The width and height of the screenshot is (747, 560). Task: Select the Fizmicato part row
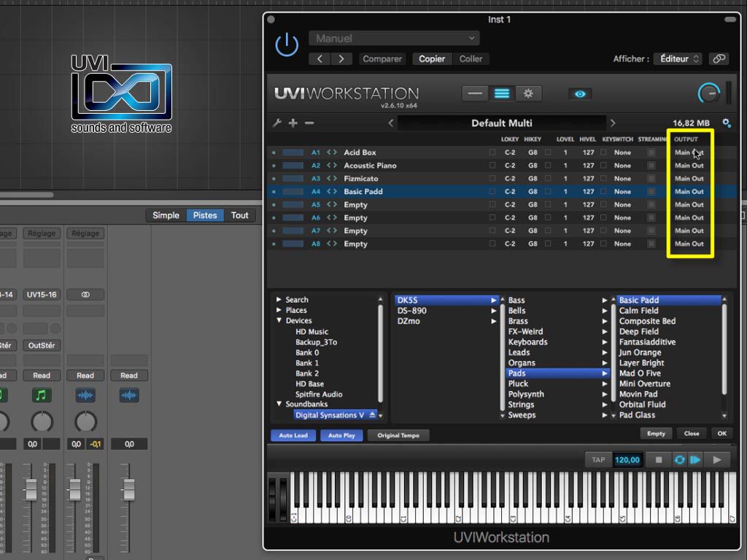tap(502, 179)
